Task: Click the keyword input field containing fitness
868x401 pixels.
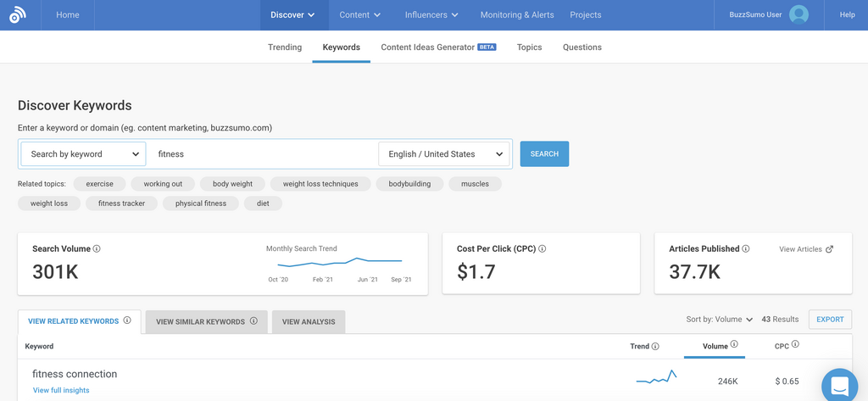Action: pyautogui.click(x=263, y=154)
